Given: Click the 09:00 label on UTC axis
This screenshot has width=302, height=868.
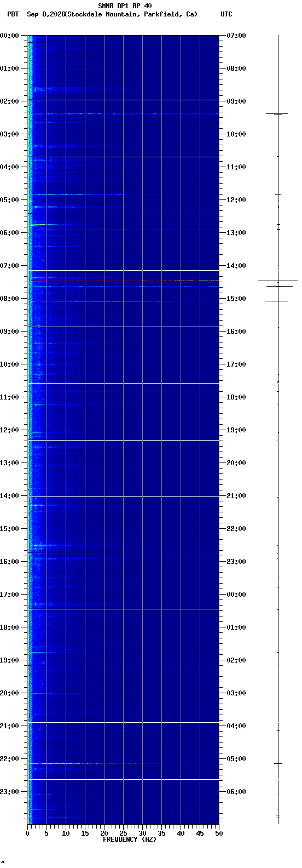Looking at the screenshot, I should pos(236,101).
